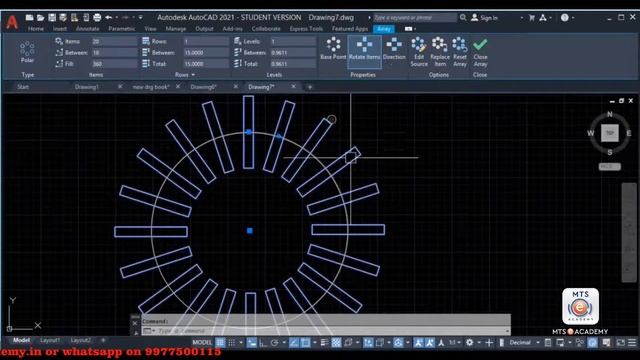Click the New drawing icon in quick access
Viewport: 640px width, 360px height.
click(29, 18)
